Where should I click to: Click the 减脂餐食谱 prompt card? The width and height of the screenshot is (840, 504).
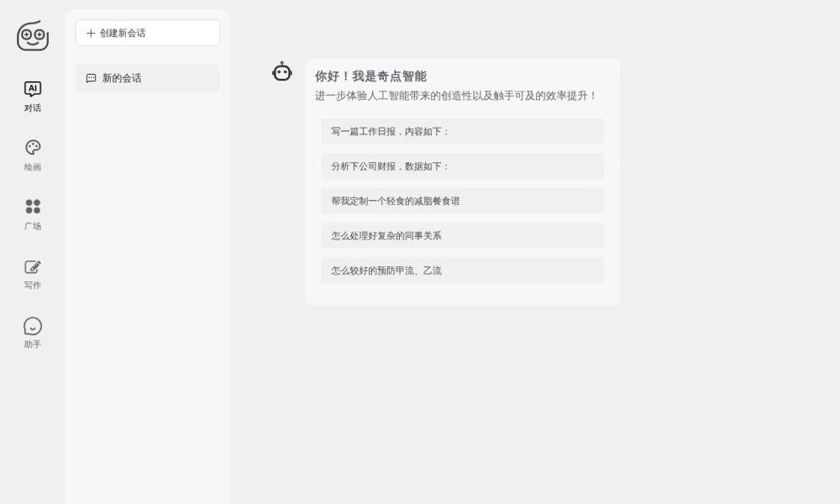pyautogui.click(x=462, y=201)
